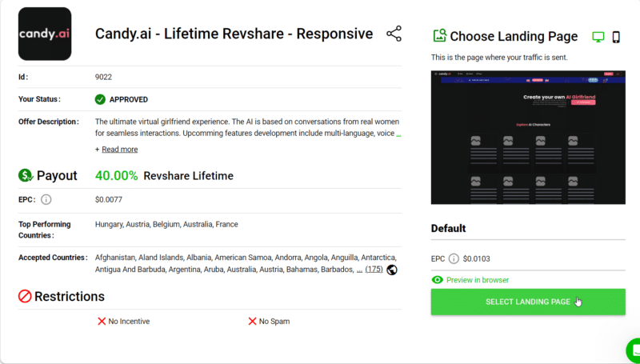Image resolution: width=640 pixels, height=364 pixels.
Task: Click the eye icon for browser preview
Action: 437,280
